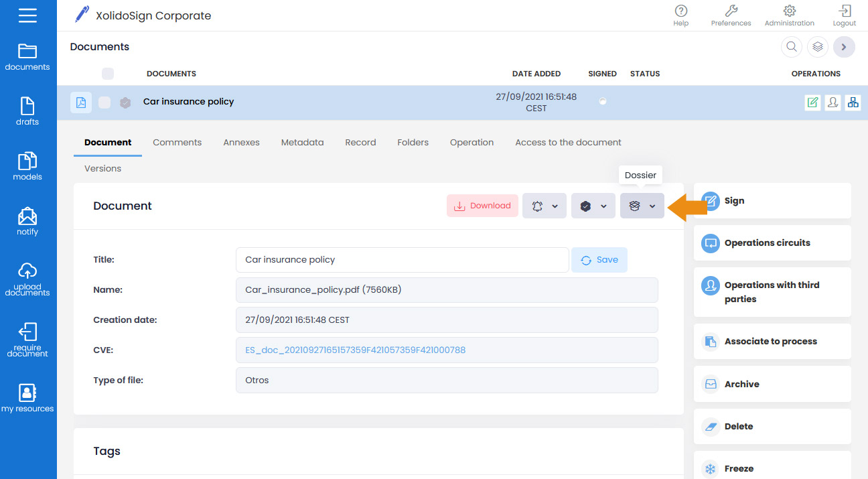This screenshot has height=479, width=868.
Task: Click the Save title button
Action: [x=599, y=260]
